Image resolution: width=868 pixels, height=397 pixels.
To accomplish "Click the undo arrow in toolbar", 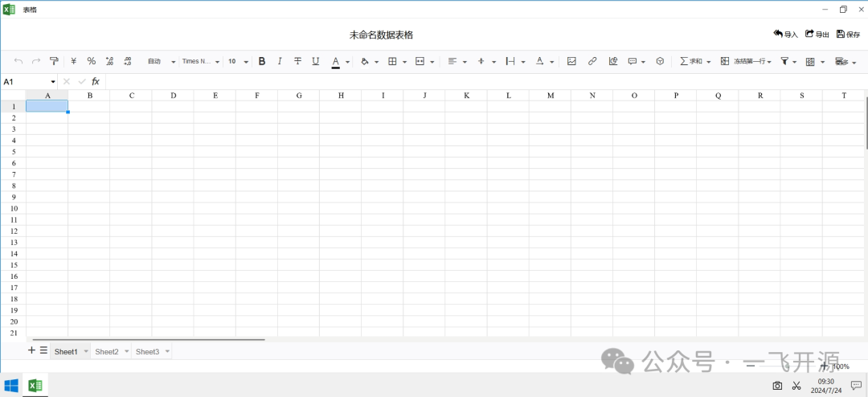I will 18,61.
